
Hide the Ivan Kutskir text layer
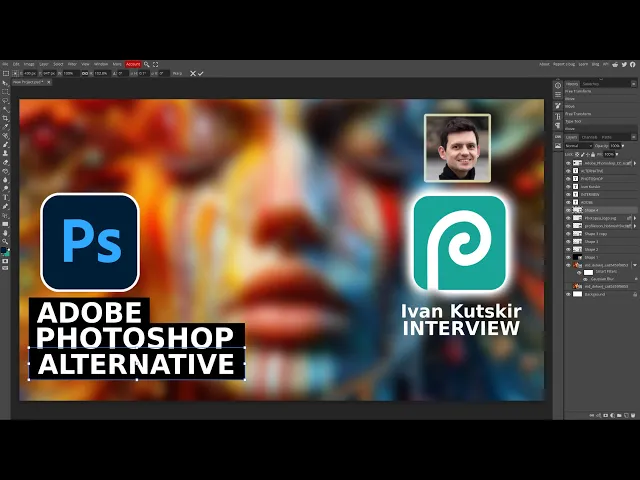tap(568, 187)
